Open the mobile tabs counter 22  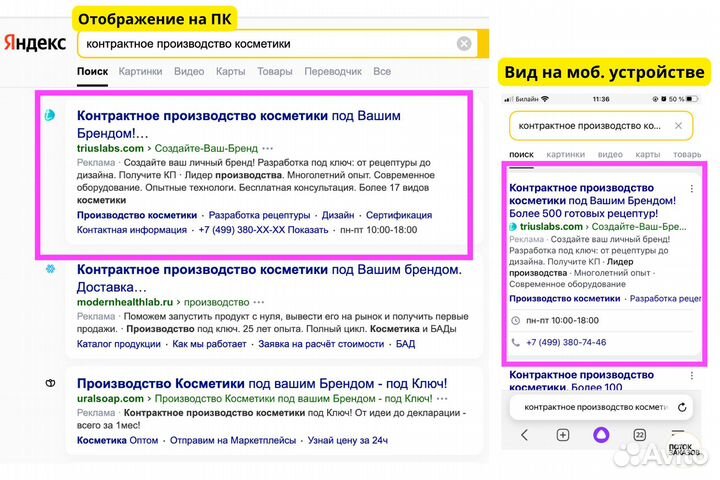(x=639, y=435)
